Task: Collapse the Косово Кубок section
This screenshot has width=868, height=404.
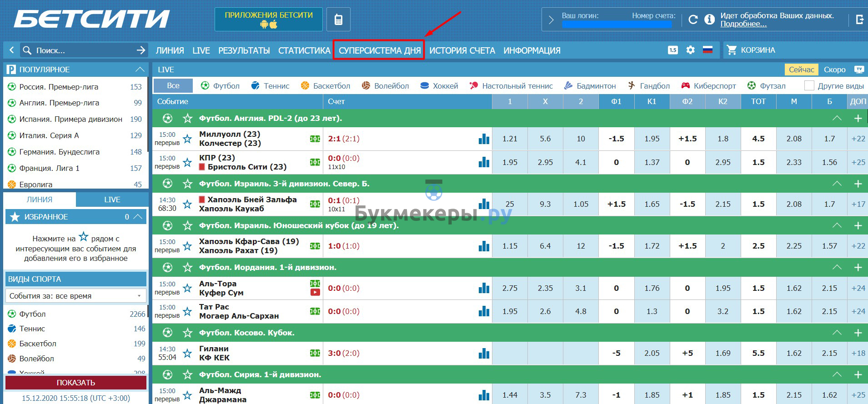Action: (x=837, y=333)
